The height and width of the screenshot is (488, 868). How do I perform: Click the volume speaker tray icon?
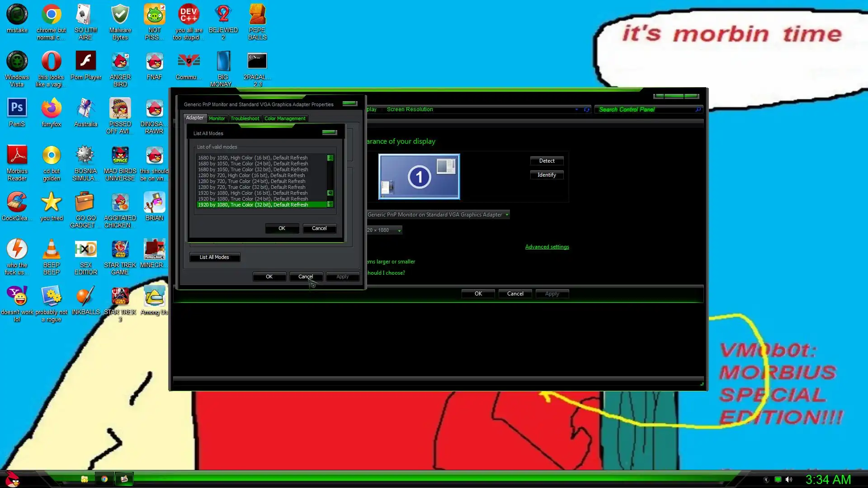pyautogui.click(x=789, y=479)
